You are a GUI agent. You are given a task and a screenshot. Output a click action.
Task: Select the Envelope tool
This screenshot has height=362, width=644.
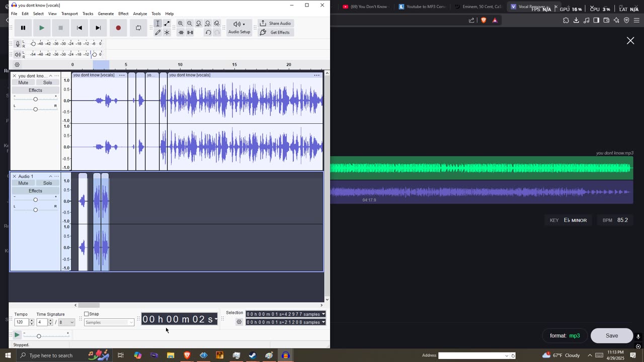coord(167,24)
